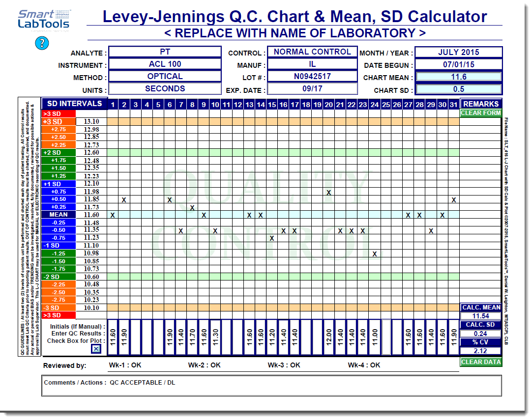Select the day 20 QC result 12.00
532x420 pixels.
(329, 337)
